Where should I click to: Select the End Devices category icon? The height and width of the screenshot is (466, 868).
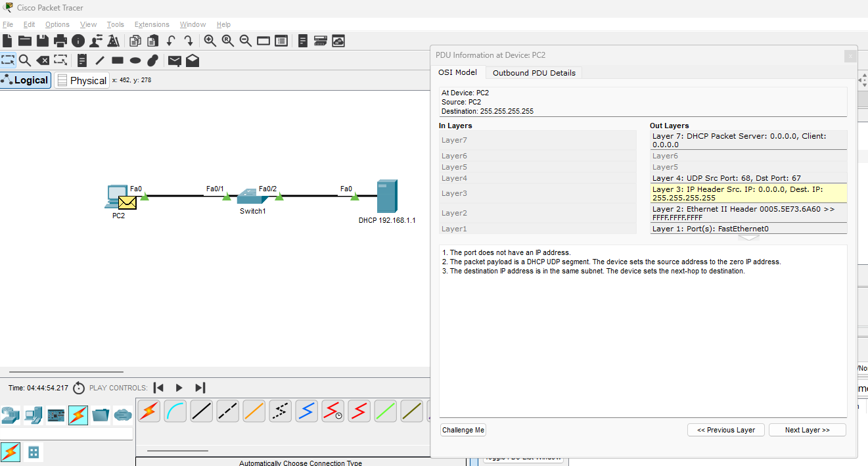32,415
